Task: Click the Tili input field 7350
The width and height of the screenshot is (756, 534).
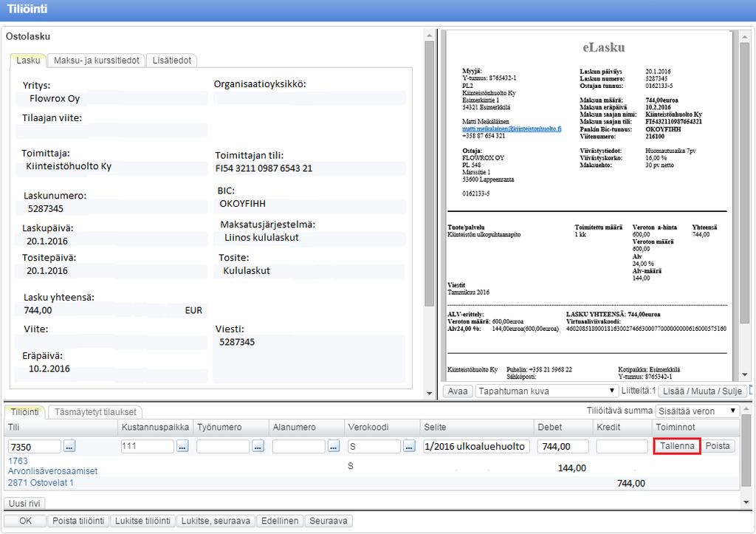Action: [35, 446]
